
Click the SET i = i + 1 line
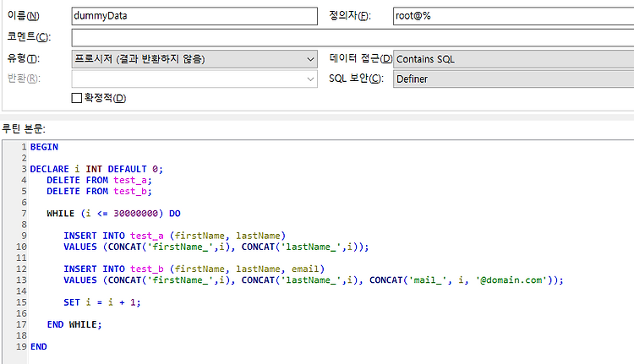102,302
